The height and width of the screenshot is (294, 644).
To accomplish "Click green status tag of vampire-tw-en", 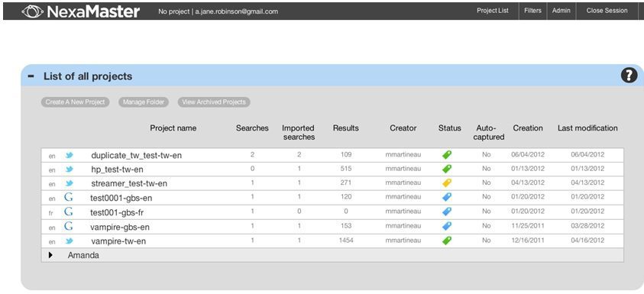I will click(446, 241).
